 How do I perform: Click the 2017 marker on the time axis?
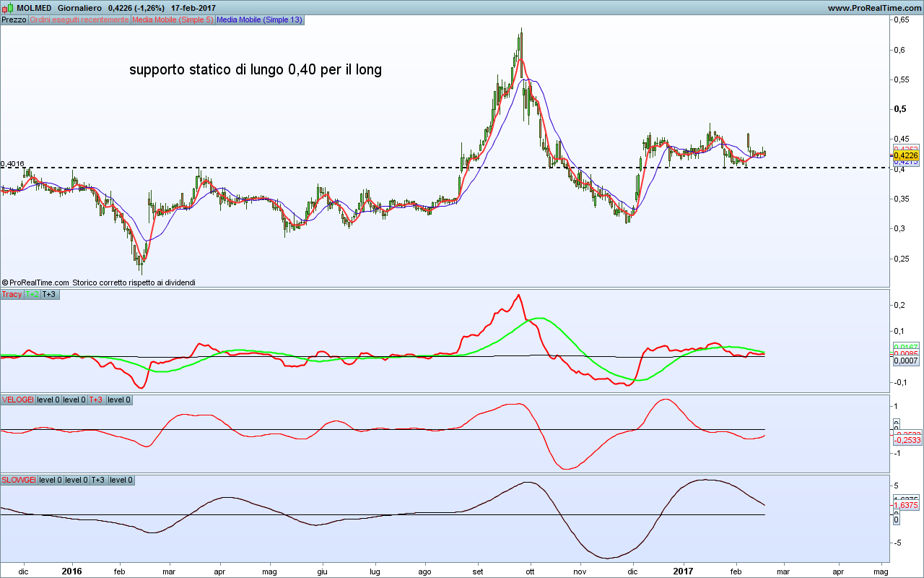pos(683,571)
